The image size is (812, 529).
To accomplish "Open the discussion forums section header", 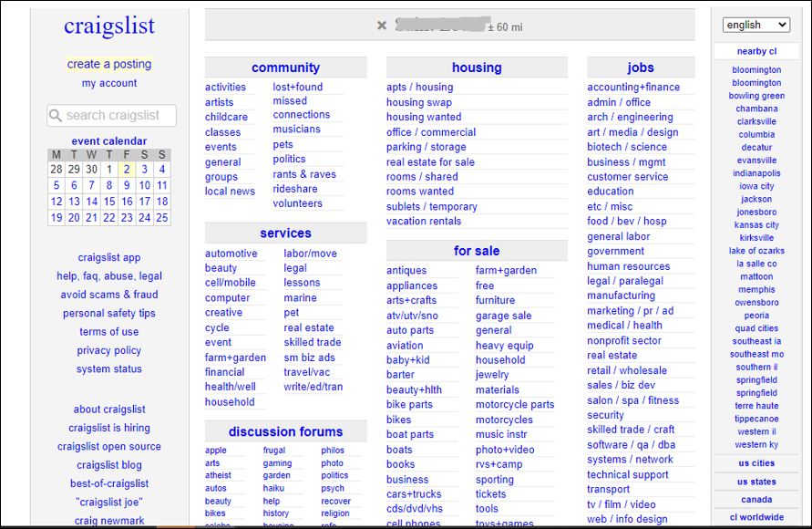I will pyautogui.click(x=286, y=431).
